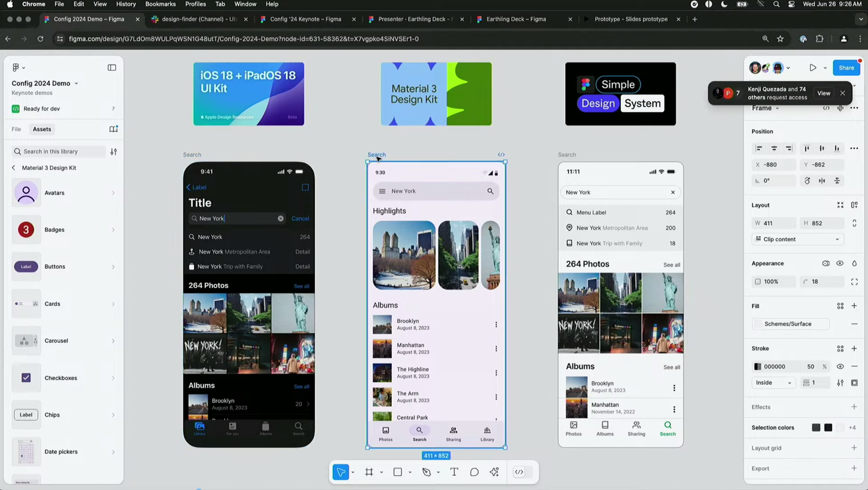This screenshot has width=868, height=490.
Task: Select the Comment tool
Action: pos(474,472)
